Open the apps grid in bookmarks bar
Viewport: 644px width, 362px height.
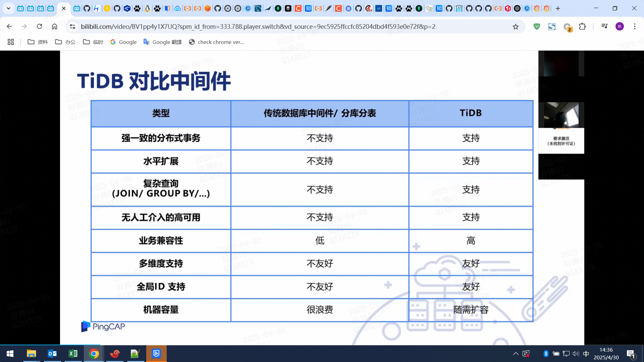pyautogui.click(x=11, y=42)
